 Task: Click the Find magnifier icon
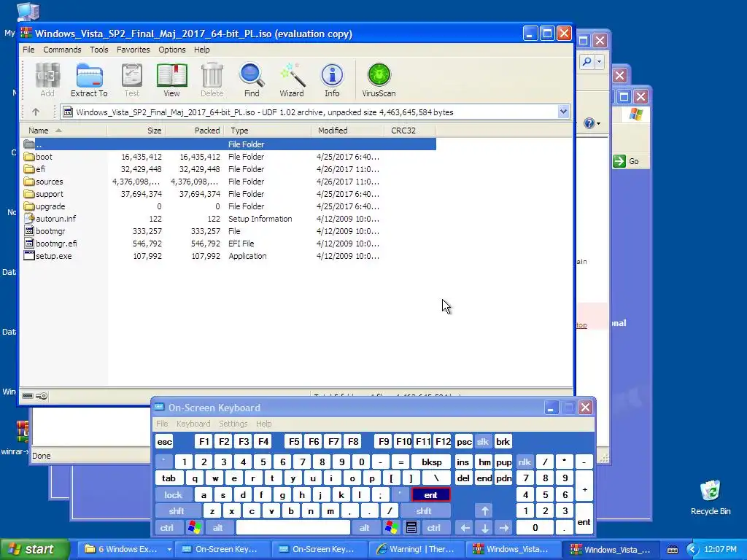click(x=252, y=80)
